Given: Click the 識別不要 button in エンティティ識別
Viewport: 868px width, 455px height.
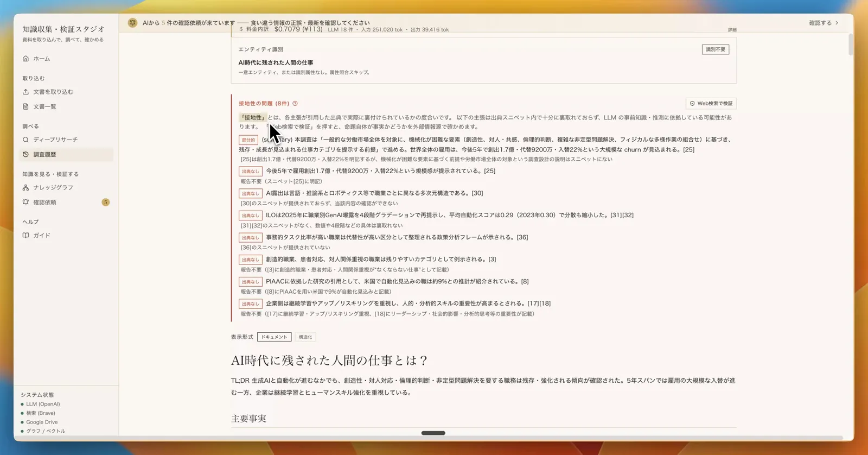Looking at the screenshot, I should pos(716,49).
